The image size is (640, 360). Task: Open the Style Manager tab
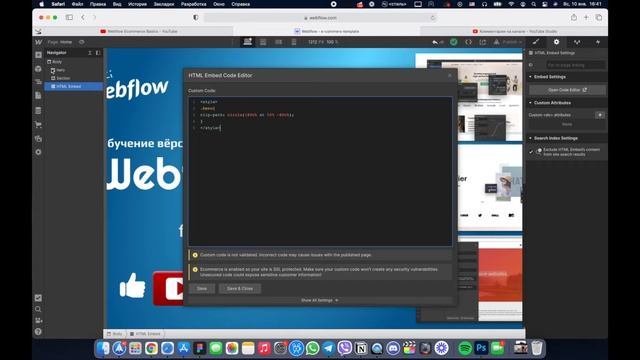click(x=577, y=42)
